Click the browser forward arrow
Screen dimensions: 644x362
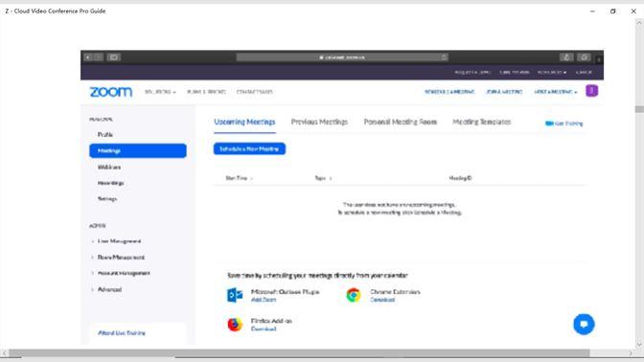(98, 57)
